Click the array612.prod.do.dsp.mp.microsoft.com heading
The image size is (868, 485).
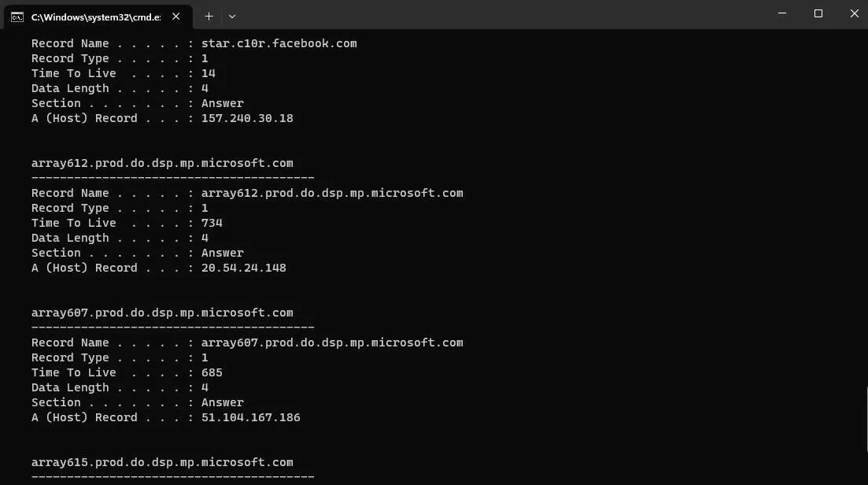pos(162,163)
